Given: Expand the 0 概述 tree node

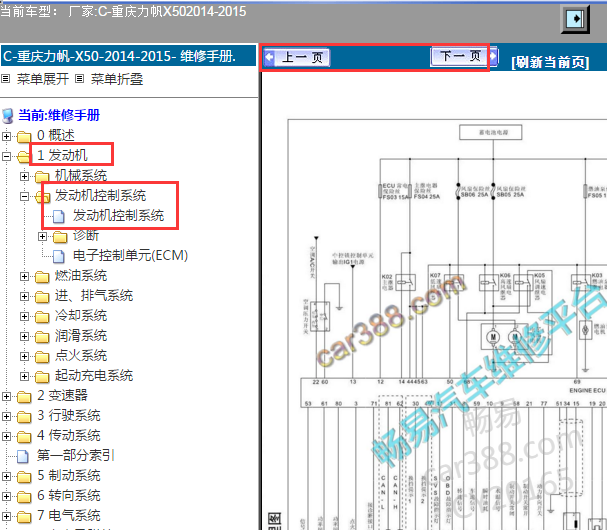Looking at the screenshot, I should [6, 136].
